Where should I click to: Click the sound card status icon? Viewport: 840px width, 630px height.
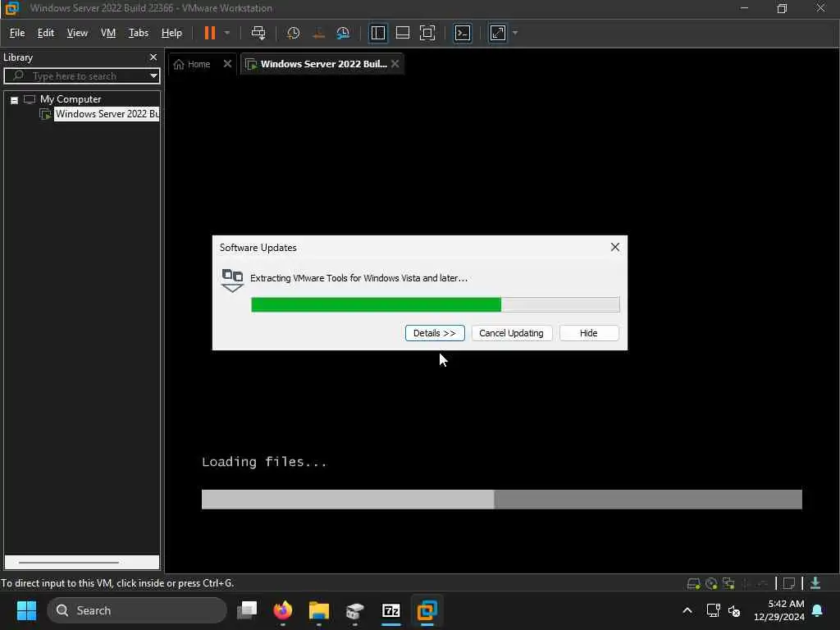coord(762,583)
